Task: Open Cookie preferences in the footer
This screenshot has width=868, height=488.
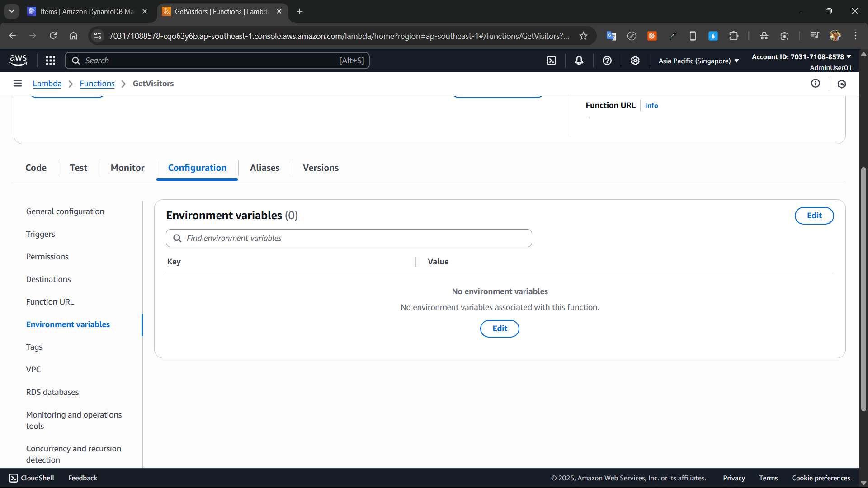Action: pos(821,478)
